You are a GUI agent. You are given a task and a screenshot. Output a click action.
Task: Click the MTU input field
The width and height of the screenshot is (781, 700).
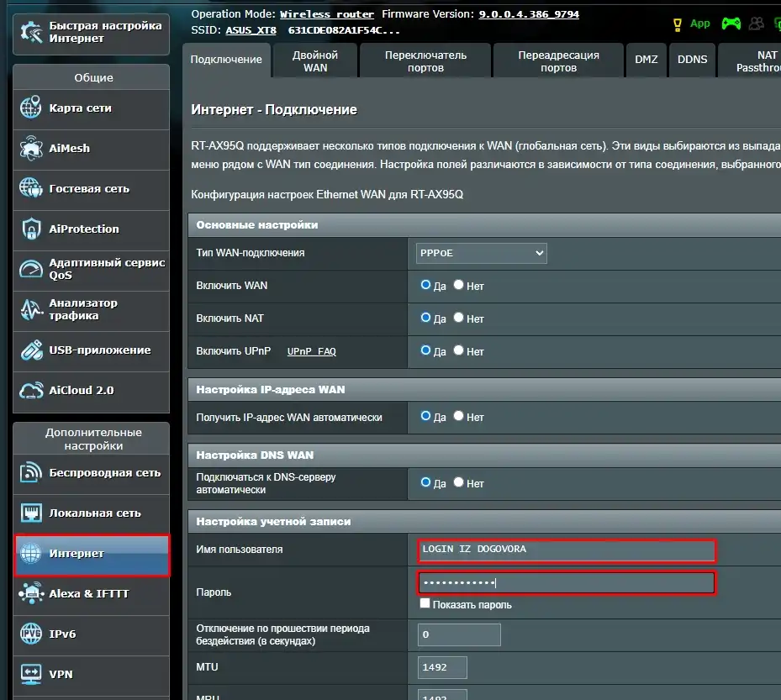[441, 667]
